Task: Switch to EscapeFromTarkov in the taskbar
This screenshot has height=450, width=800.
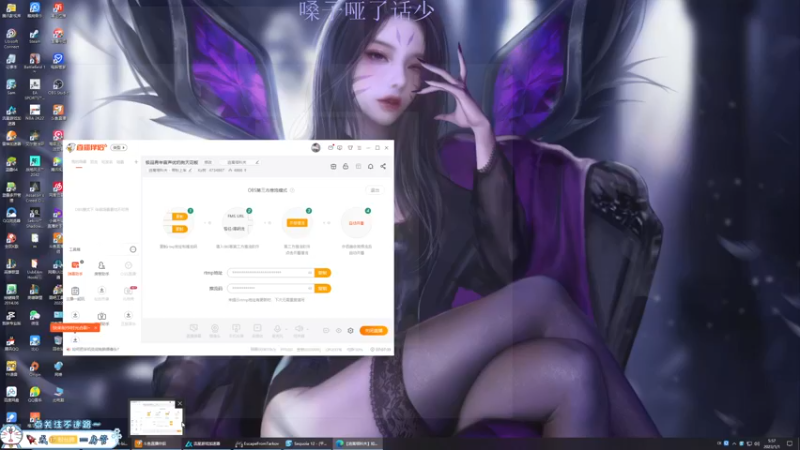Action: click(257, 444)
